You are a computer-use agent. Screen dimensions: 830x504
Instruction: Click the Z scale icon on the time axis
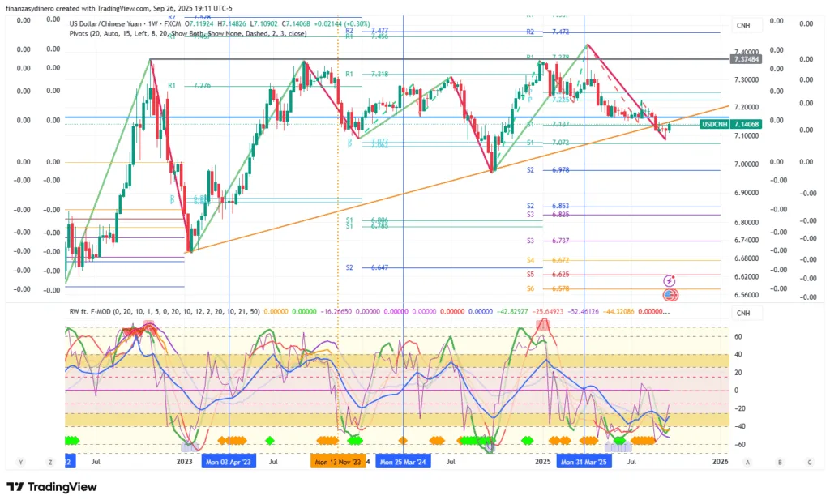[49, 462]
